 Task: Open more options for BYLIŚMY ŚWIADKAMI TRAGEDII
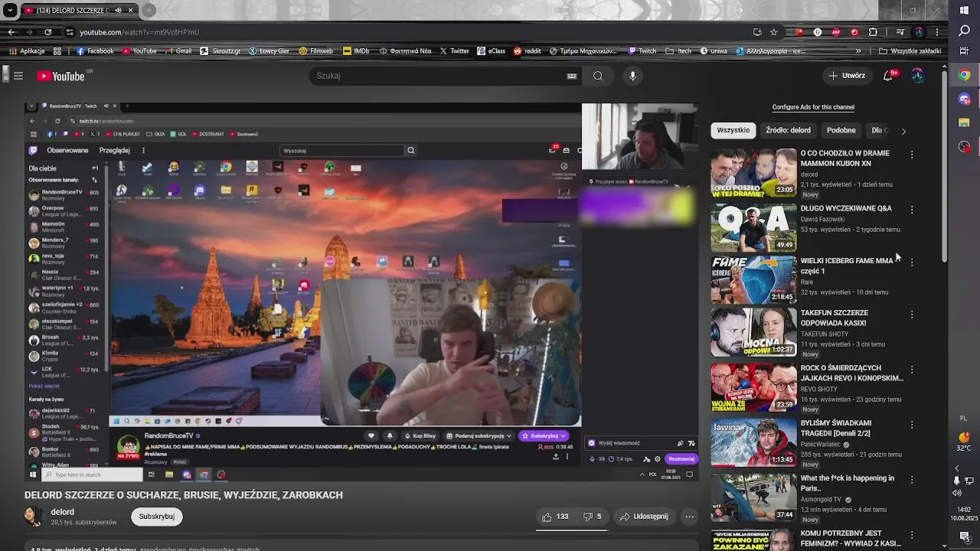click(x=912, y=425)
